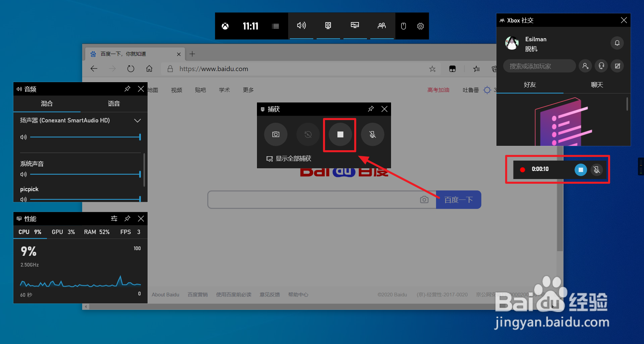Viewport: 644px width, 344px height.
Task: Pin the Capture widget
Action: pyautogui.click(x=371, y=109)
